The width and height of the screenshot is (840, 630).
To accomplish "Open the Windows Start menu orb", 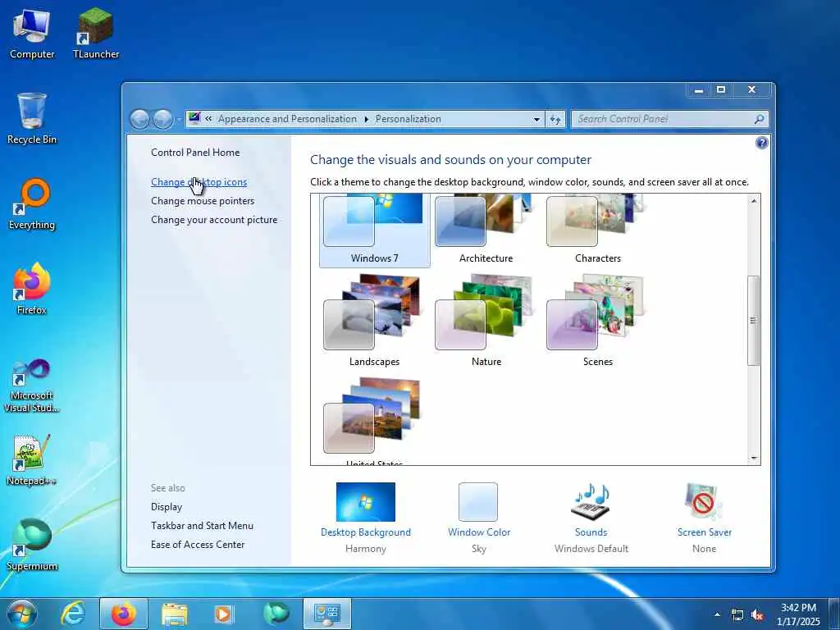I will pos(22,614).
